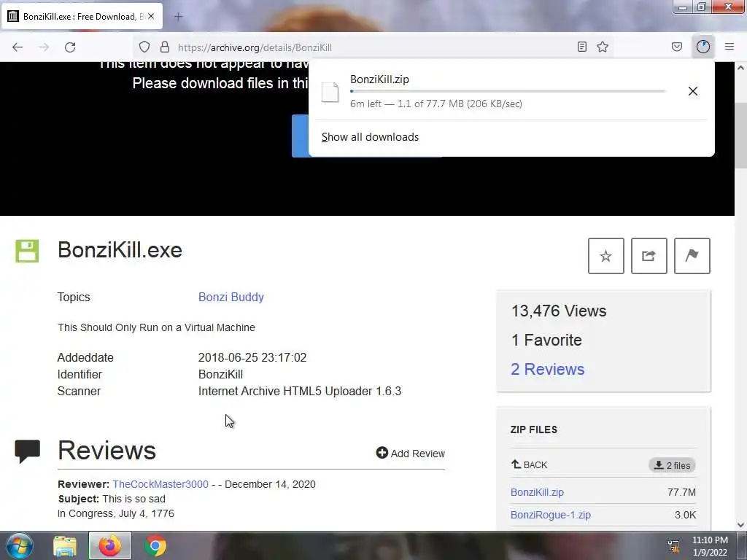The image size is (747, 560).
Task: Open Windows Start menu
Action: point(19,545)
